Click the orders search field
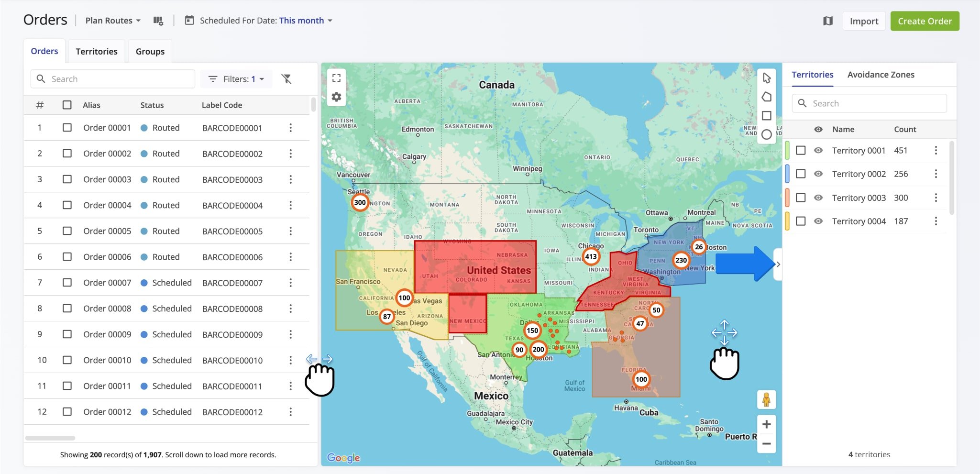980x474 pixels. click(113, 79)
